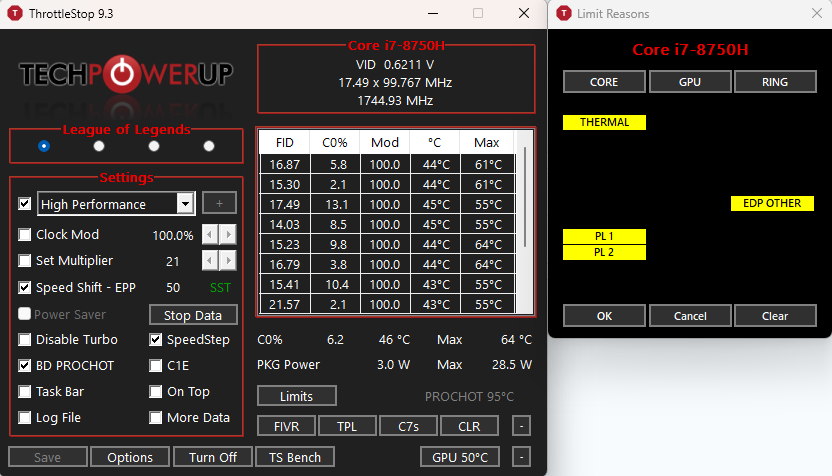The image size is (832, 476).
Task: Enable the More Data checkbox
Action: pos(155,418)
